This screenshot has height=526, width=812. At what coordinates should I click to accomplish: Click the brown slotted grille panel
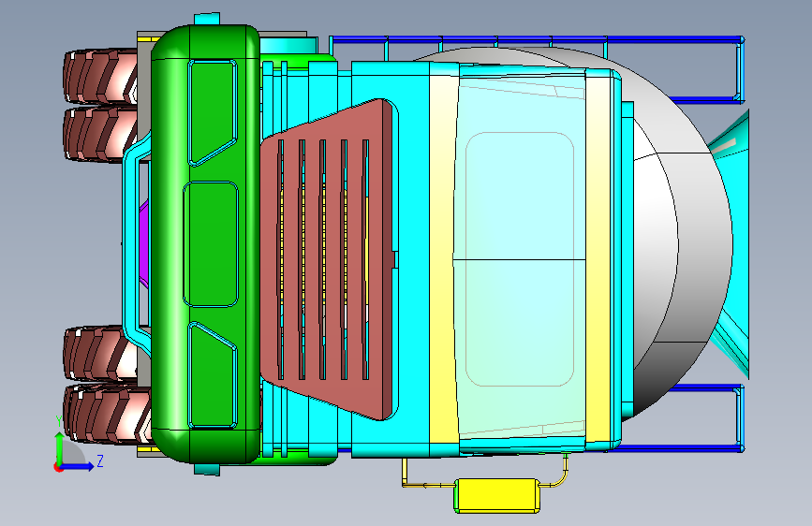pos(329,259)
